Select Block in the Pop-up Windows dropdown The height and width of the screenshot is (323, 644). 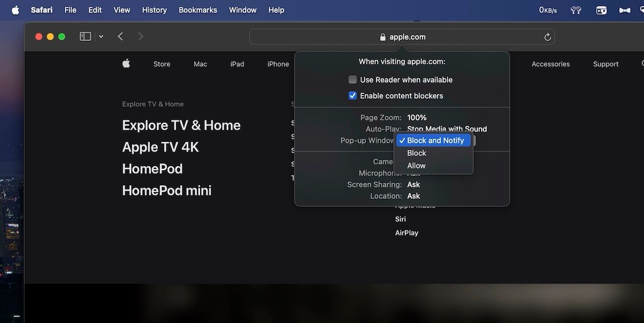click(416, 153)
